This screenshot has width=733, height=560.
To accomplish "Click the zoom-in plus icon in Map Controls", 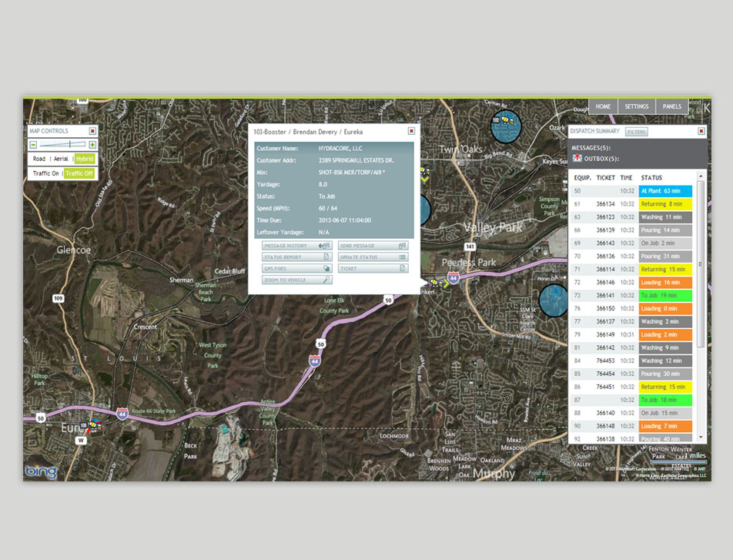I will [x=92, y=145].
